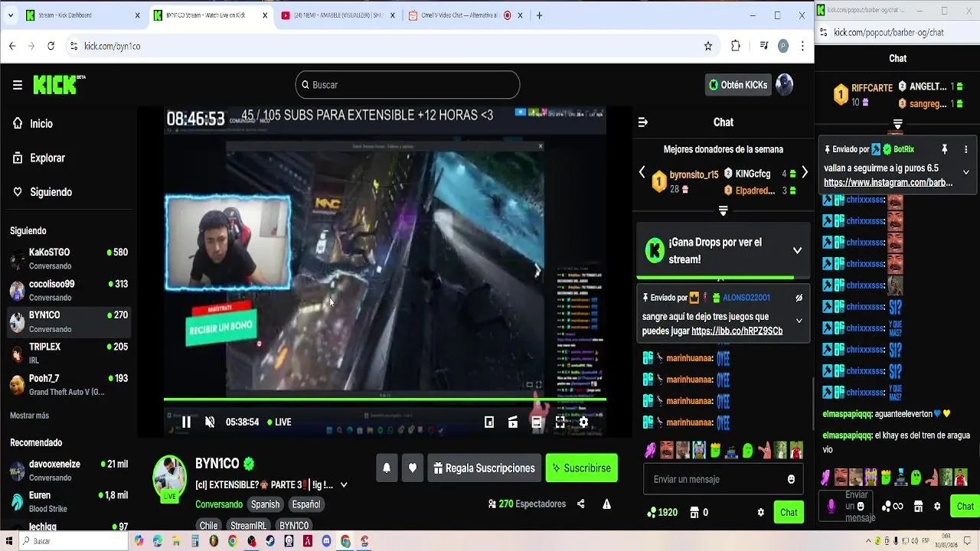The width and height of the screenshot is (980, 551).
Task: Bookmark this page with the star icon
Action: [x=708, y=46]
